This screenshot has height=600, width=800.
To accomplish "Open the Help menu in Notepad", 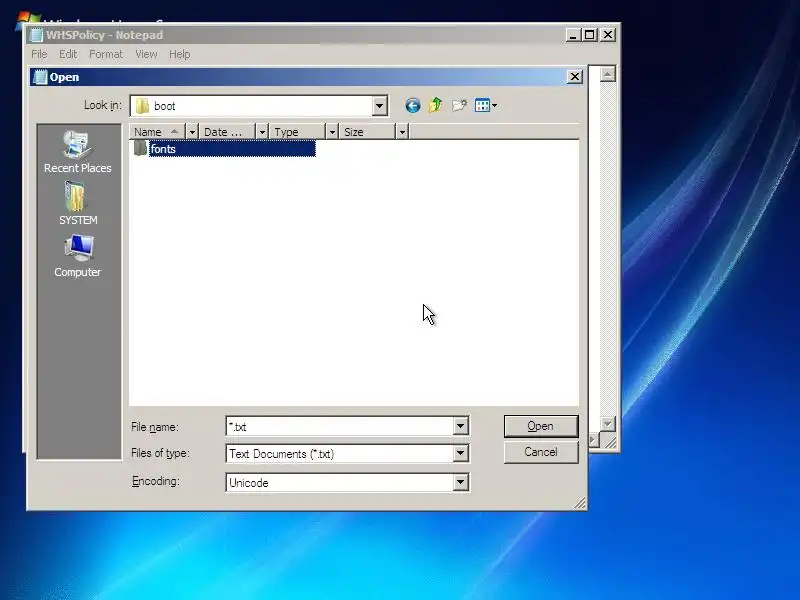I will click(180, 54).
